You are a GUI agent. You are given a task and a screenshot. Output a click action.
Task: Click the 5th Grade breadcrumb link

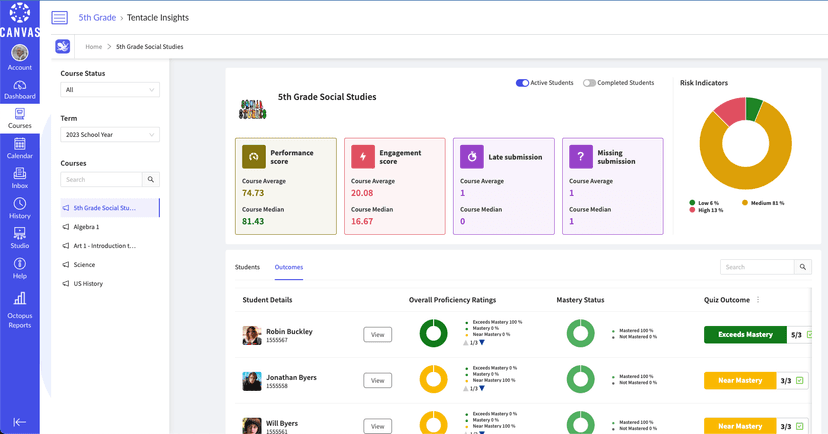97,17
